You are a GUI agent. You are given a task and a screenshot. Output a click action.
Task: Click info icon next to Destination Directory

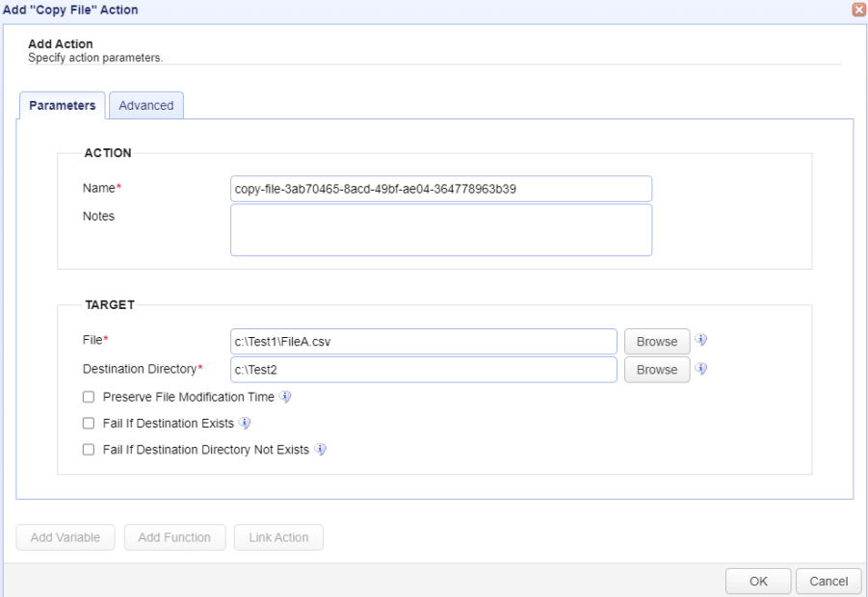coord(700,369)
